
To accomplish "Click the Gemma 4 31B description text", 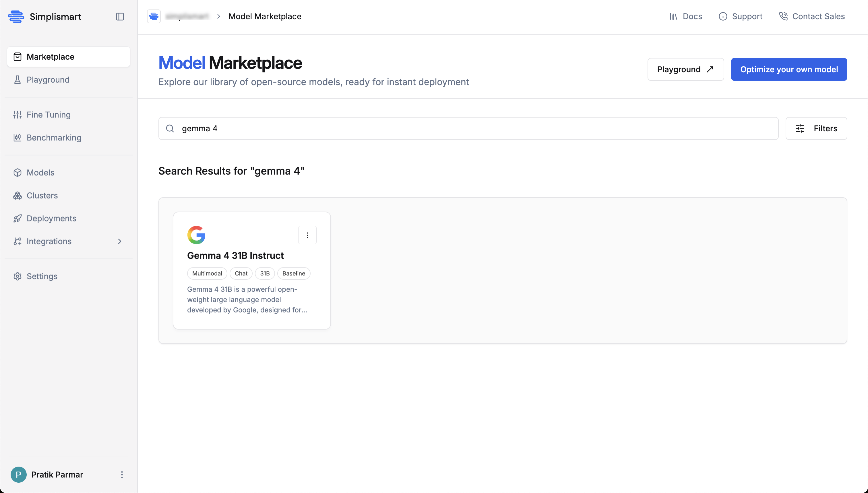I will click(247, 299).
